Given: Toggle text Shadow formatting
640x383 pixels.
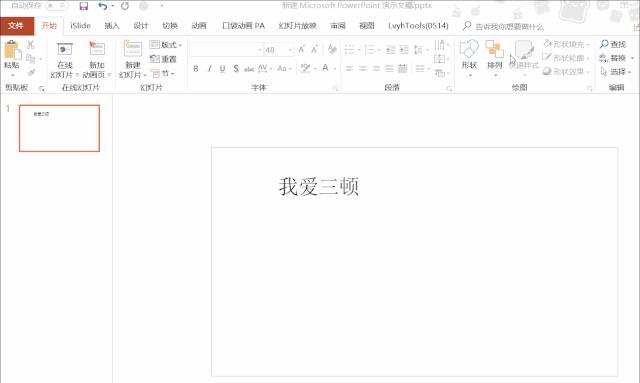Looking at the screenshot, I should pyautogui.click(x=236, y=69).
